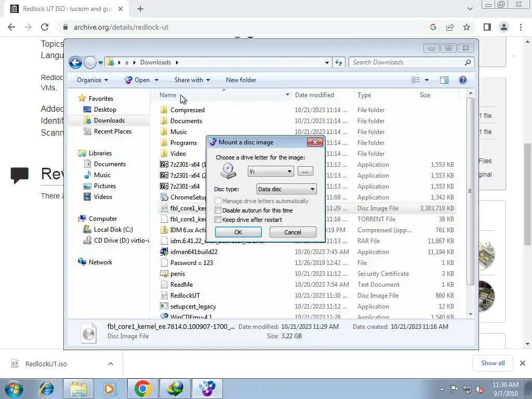
Task: Open Pictures library in sidebar
Action: click(x=105, y=186)
